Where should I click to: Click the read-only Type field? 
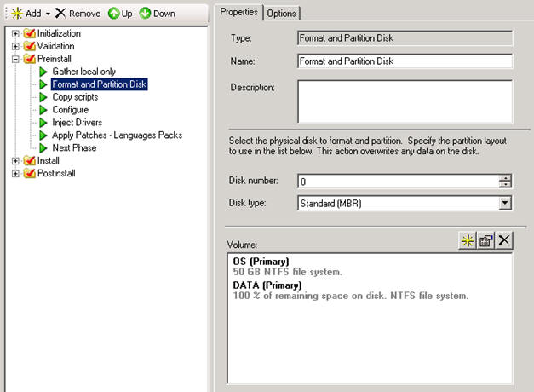click(x=405, y=38)
